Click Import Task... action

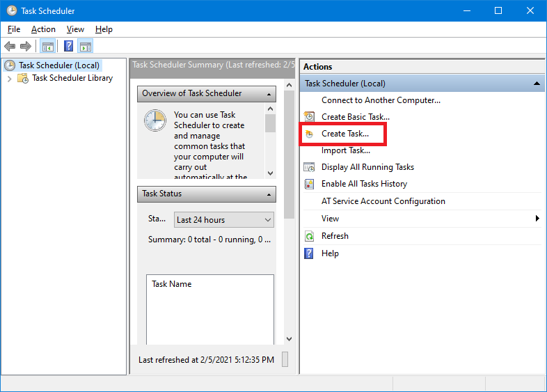tap(345, 150)
